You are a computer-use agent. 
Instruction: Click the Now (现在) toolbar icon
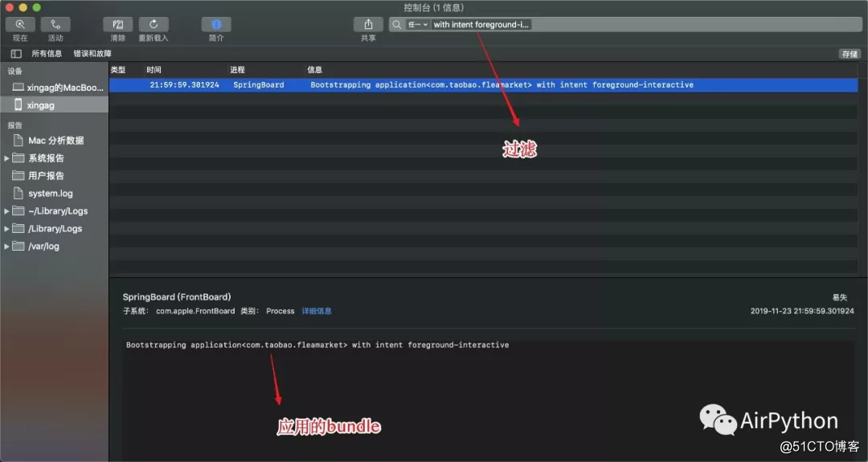[20, 24]
